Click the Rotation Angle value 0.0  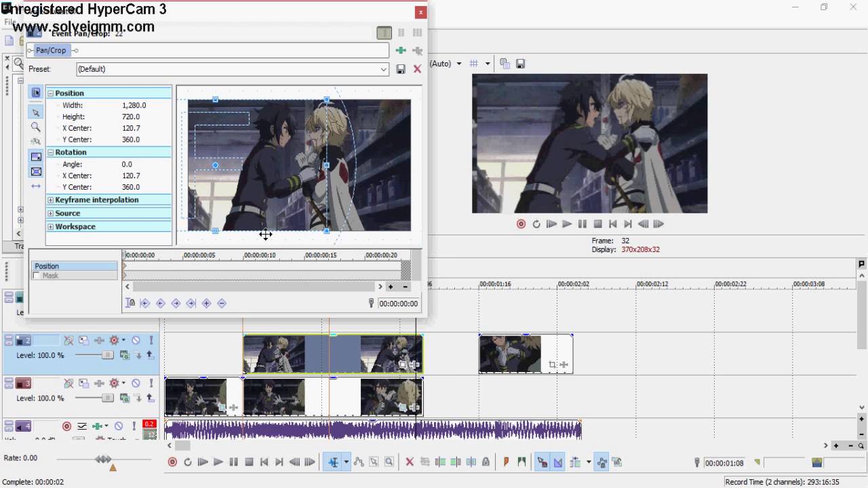tap(127, 165)
